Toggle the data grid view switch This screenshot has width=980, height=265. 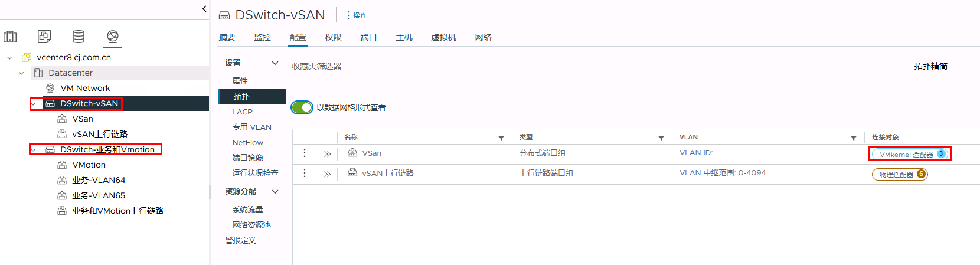point(302,108)
